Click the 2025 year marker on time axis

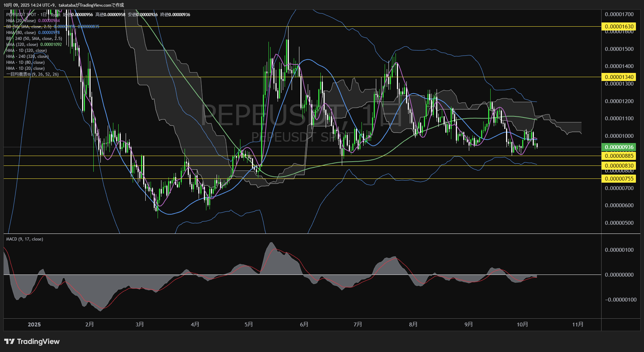[34, 324]
